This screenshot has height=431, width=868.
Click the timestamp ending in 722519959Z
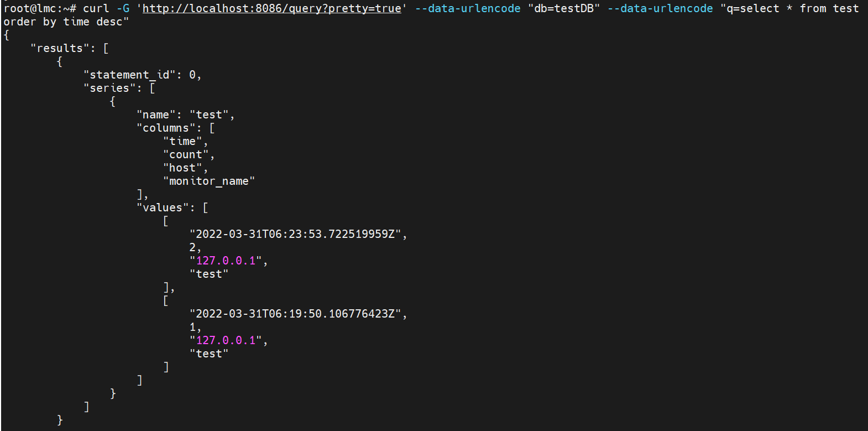point(295,234)
